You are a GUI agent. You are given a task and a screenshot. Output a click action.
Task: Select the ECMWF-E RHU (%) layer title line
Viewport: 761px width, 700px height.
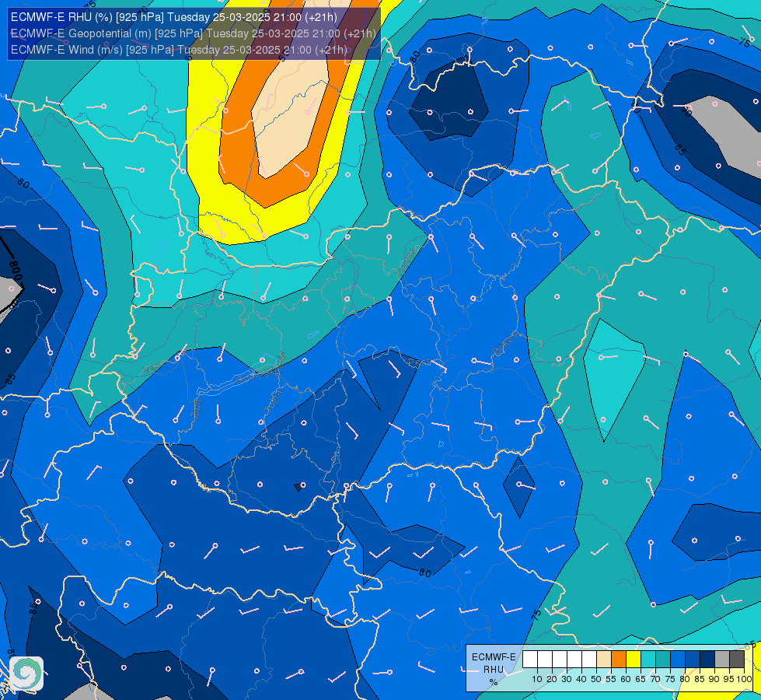tap(174, 17)
